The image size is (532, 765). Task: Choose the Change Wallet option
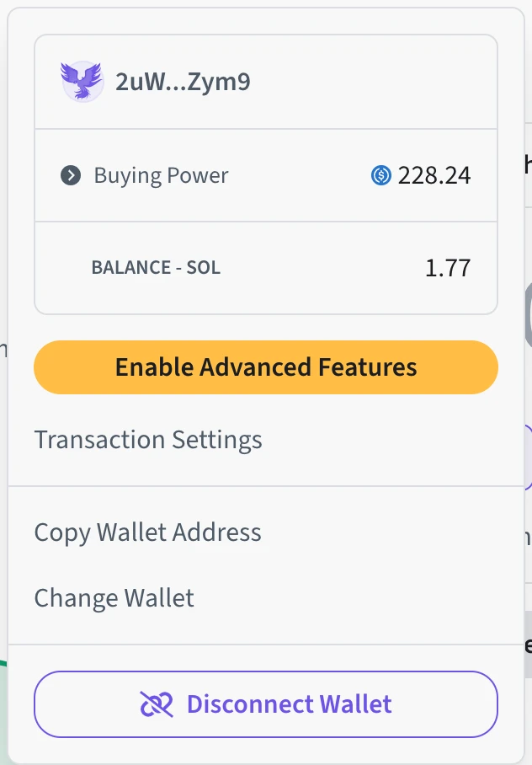(x=114, y=598)
